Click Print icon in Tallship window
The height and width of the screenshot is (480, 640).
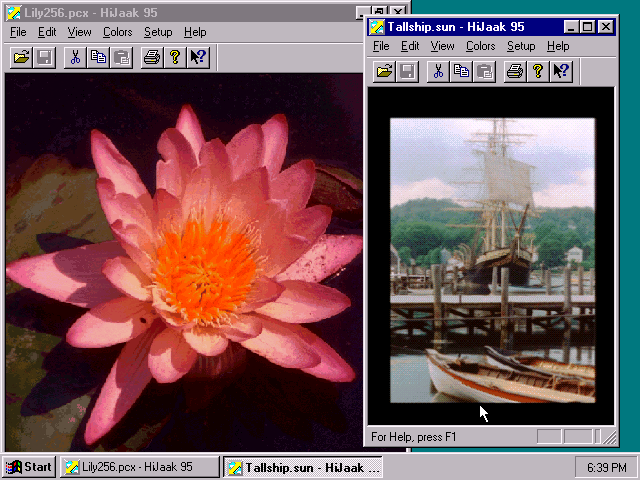tap(515, 71)
